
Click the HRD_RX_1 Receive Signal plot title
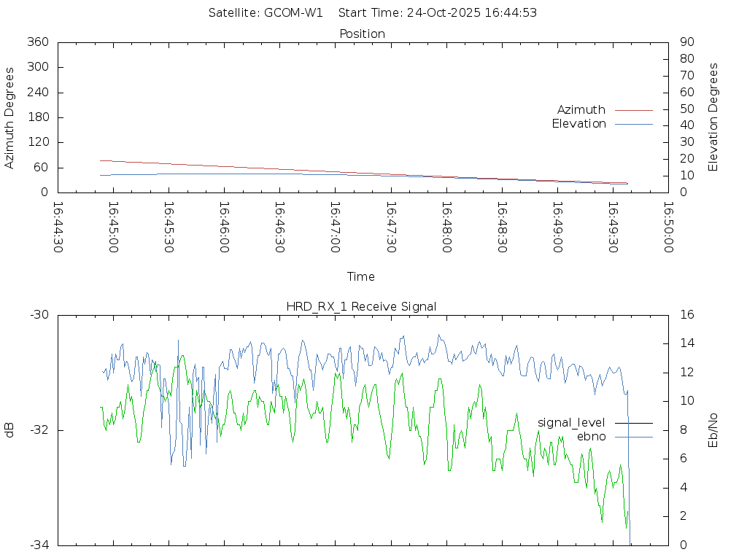click(x=362, y=306)
